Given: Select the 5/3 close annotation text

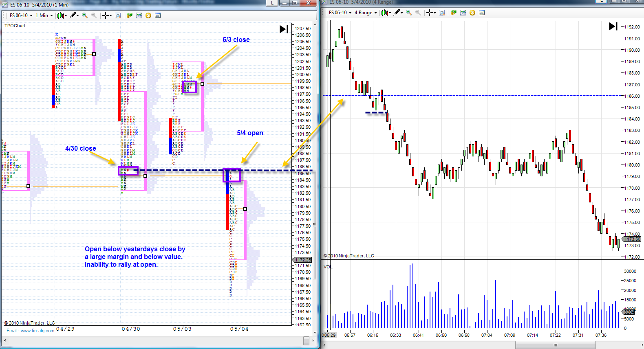Looking at the screenshot, I should point(236,40).
